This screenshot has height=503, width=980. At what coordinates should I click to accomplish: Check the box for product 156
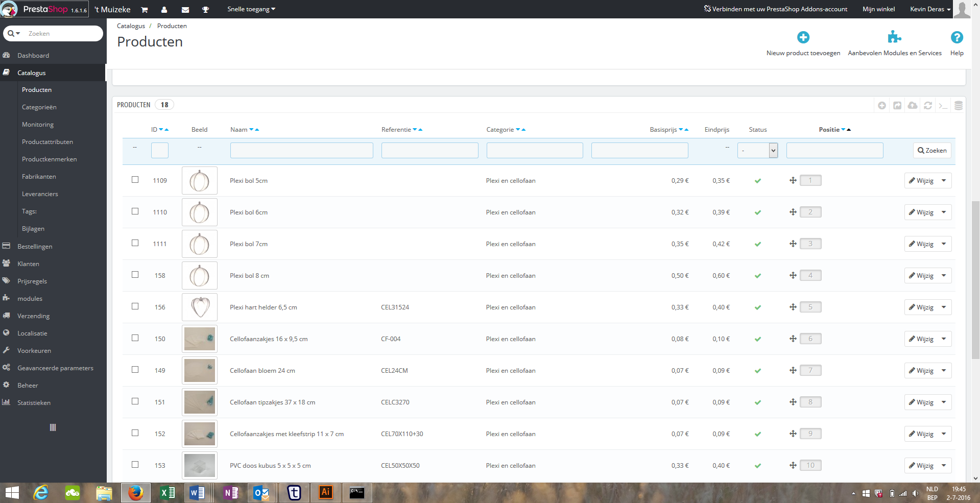135,306
